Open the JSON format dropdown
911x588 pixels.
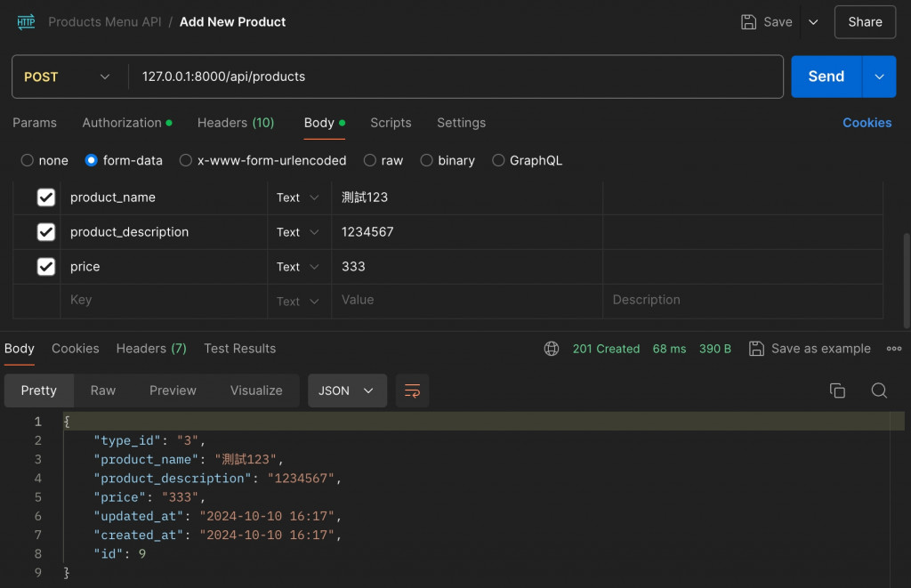tap(347, 391)
